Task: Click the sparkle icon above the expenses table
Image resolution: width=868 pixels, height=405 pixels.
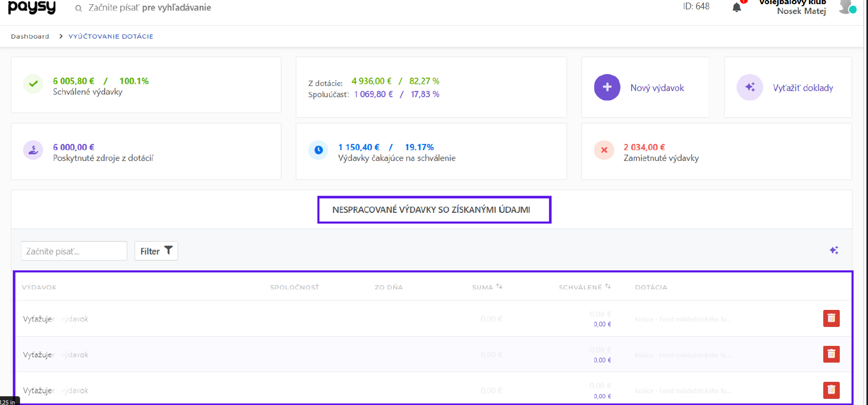Action: click(834, 251)
